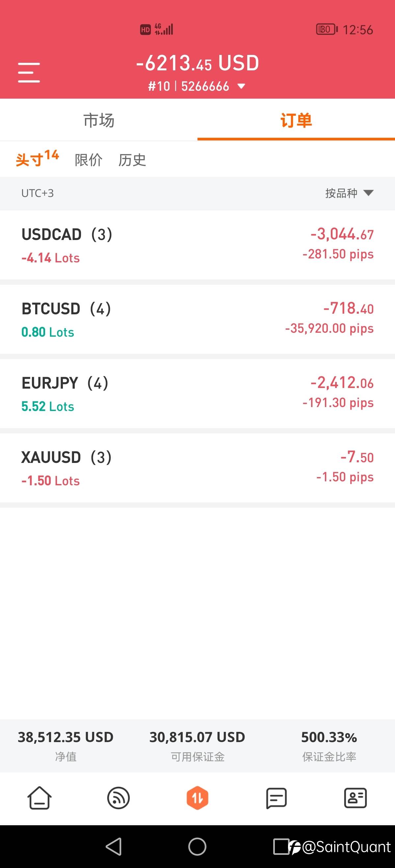Image resolution: width=395 pixels, height=868 pixels.
Task: Expand account selector arrow beside 5266666
Action: pos(241,86)
